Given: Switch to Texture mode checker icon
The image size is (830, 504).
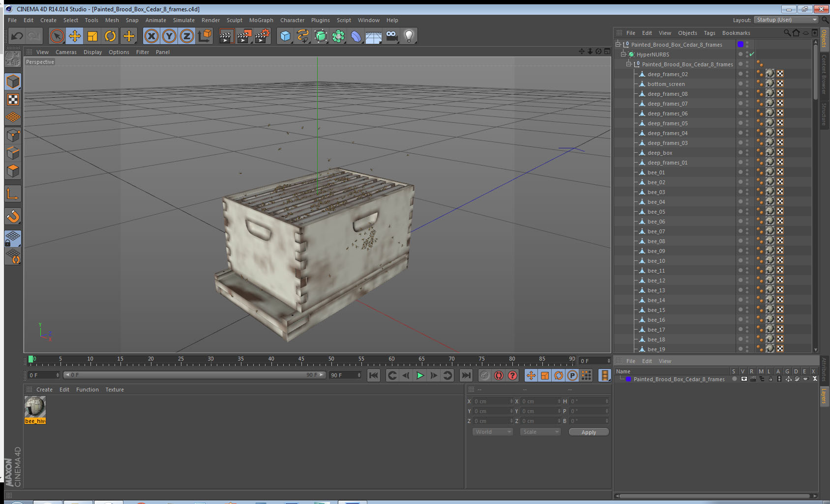Looking at the screenshot, I should pyautogui.click(x=13, y=100).
